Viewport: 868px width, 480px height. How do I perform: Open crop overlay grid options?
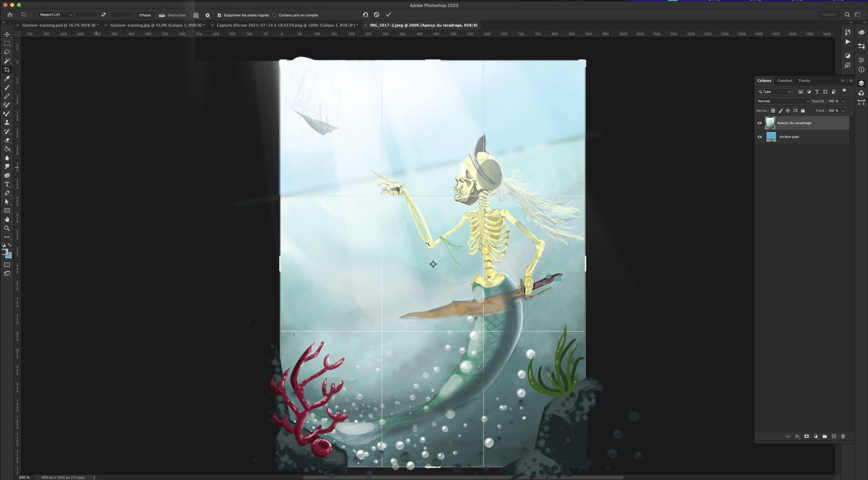196,15
